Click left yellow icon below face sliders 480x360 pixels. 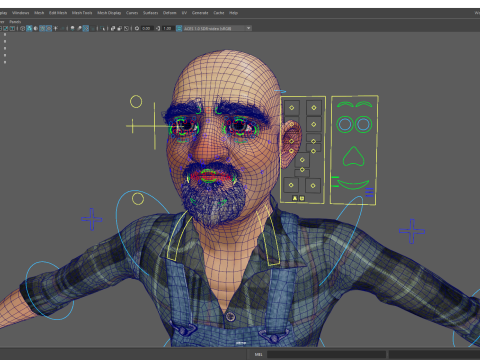tap(295, 198)
